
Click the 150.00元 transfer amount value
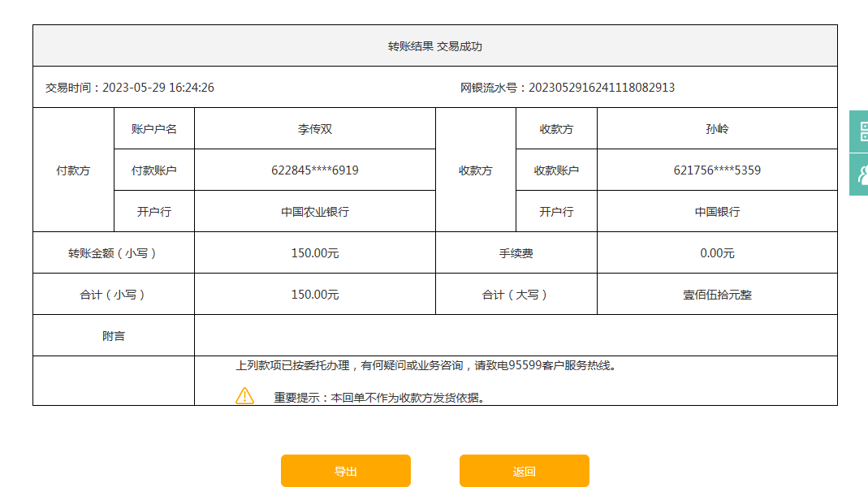click(x=315, y=253)
